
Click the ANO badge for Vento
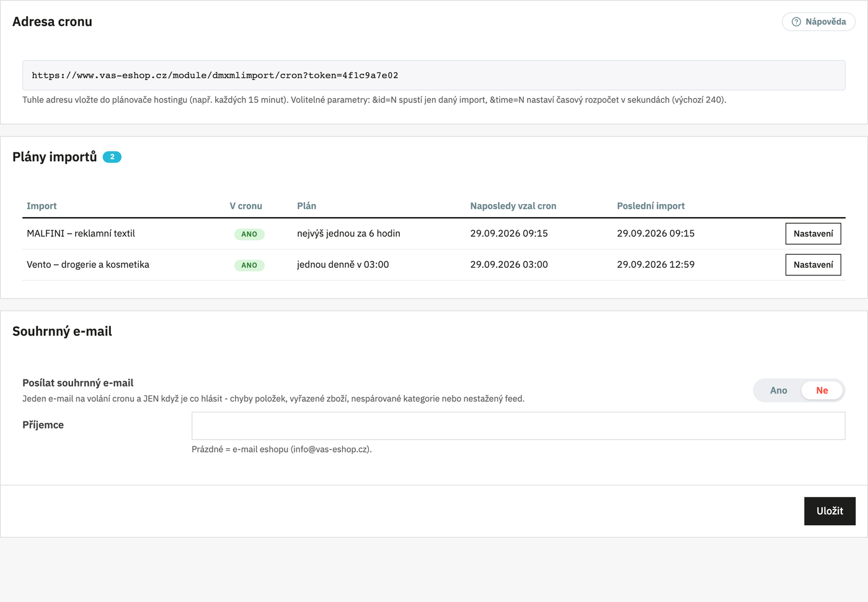pyautogui.click(x=249, y=265)
